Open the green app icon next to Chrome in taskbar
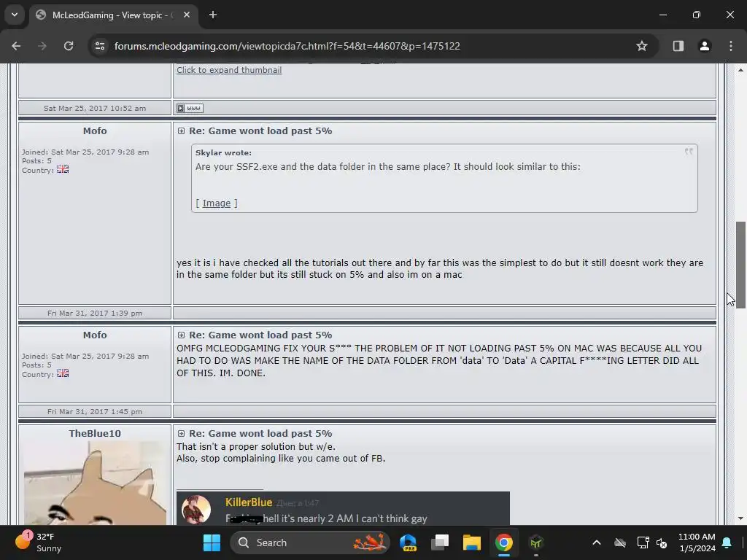The image size is (747, 560). [536, 542]
